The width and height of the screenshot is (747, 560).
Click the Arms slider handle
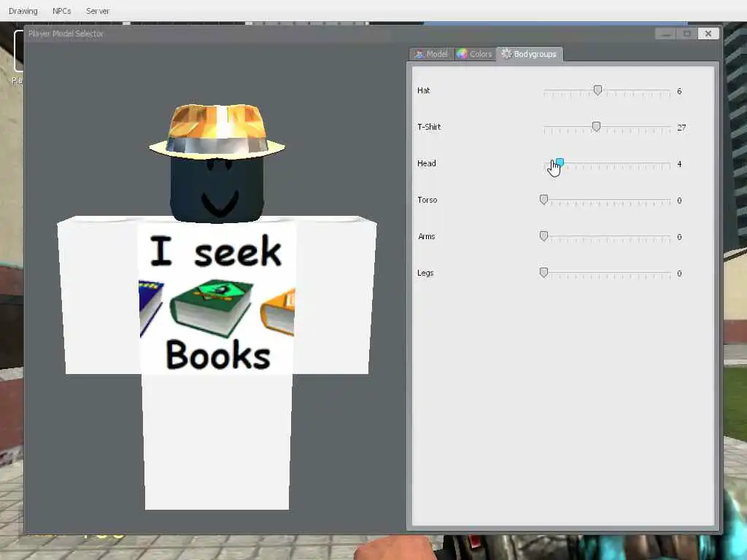(x=543, y=236)
